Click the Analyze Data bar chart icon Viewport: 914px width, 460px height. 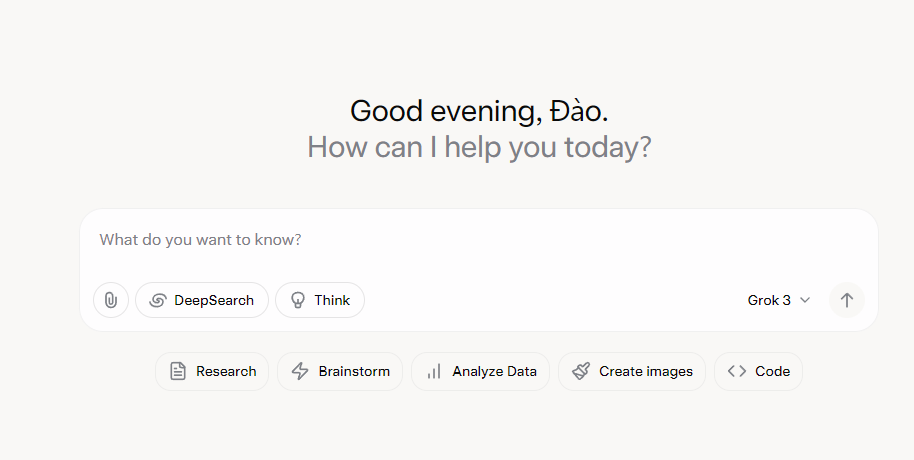click(434, 371)
